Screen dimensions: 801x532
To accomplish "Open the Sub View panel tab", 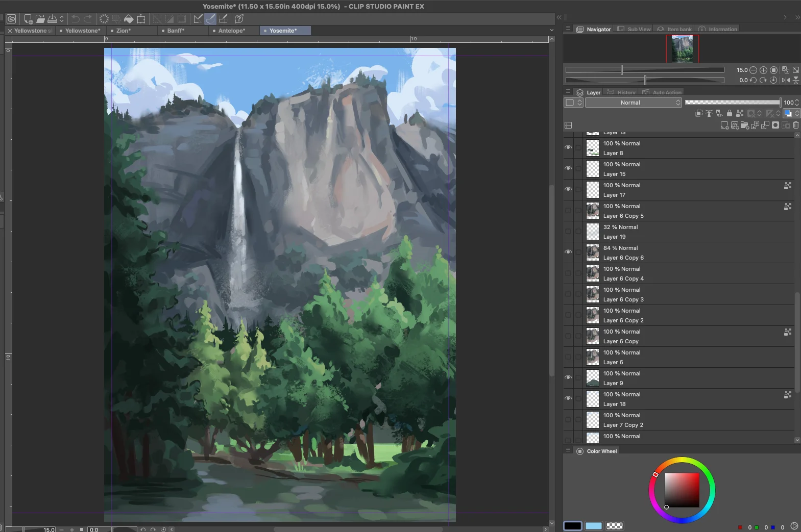I will click(634, 29).
